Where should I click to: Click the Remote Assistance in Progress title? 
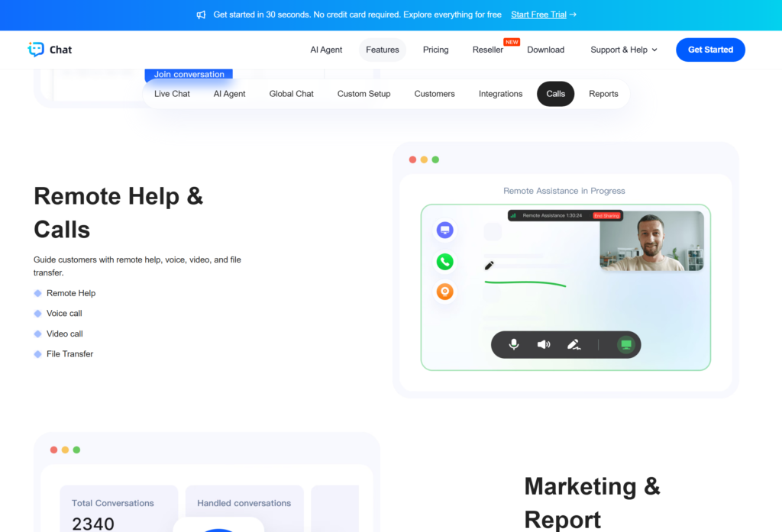pyautogui.click(x=564, y=191)
